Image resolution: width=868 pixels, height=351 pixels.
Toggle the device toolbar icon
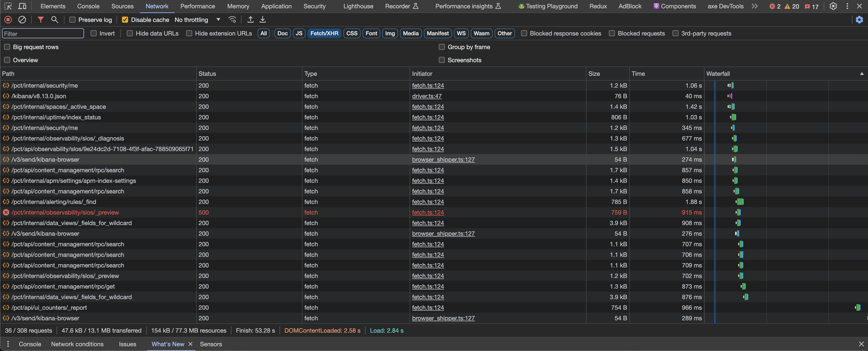click(x=22, y=6)
